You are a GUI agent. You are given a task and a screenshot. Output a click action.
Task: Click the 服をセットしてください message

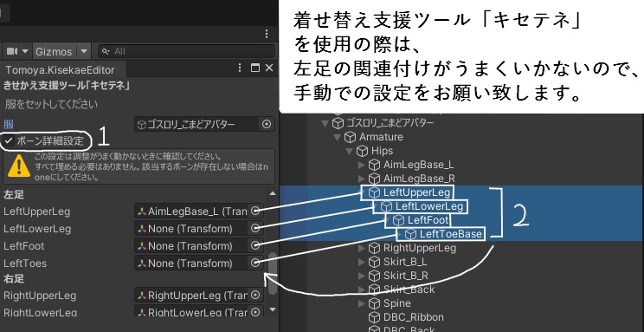51,104
